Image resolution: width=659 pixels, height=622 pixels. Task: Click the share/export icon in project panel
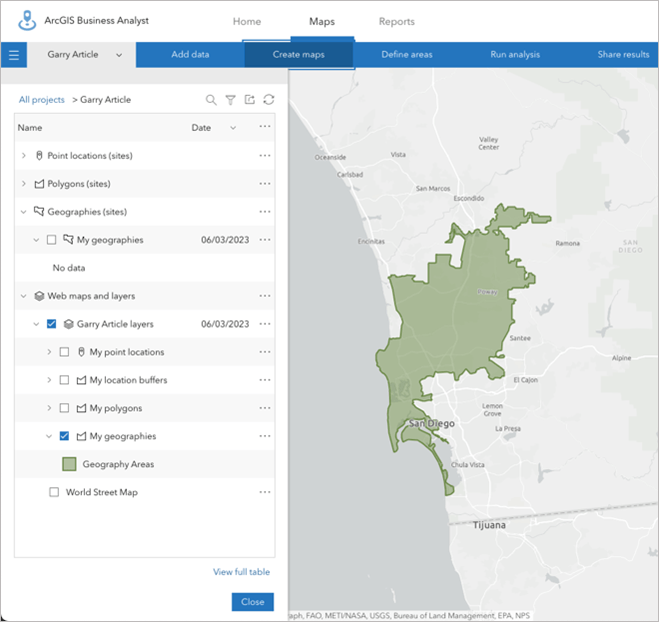coord(250,100)
